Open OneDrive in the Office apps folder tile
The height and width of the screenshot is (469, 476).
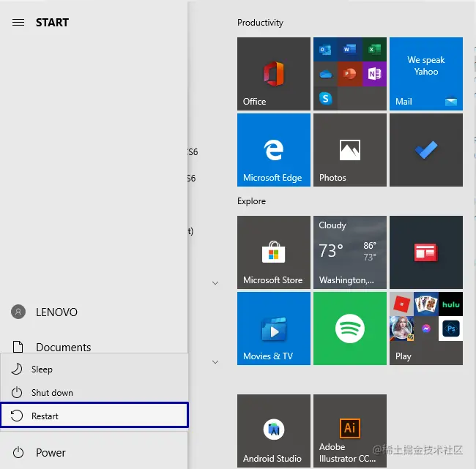point(325,74)
